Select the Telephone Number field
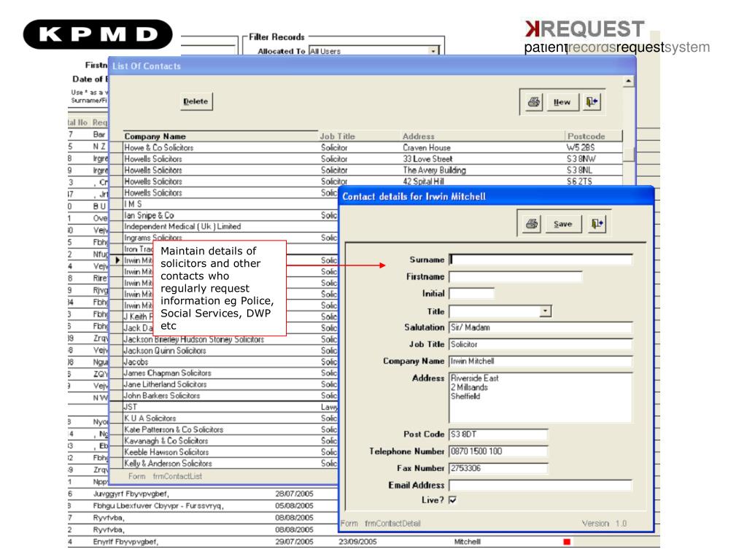 coord(498,451)
